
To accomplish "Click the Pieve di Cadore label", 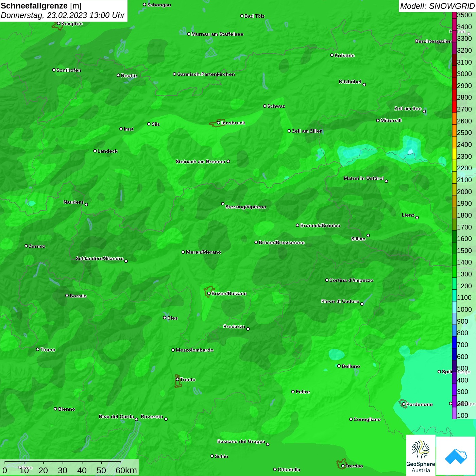I will [x=340, y=301].
